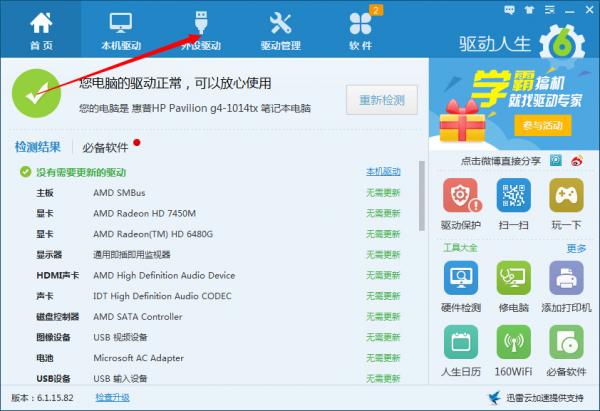Select AMD High Definition Audio Device row

[218, 276]
